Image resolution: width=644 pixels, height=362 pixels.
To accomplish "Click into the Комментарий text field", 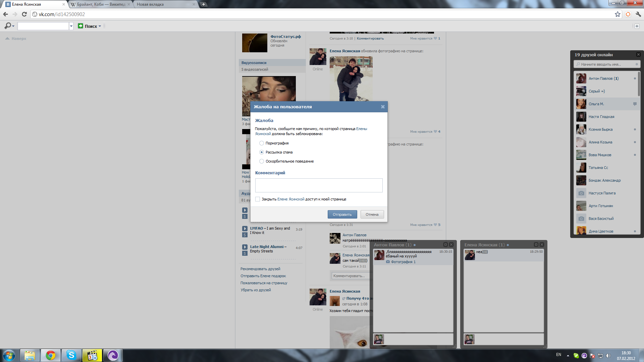I will pyautogui.click(x=319, y=185).
